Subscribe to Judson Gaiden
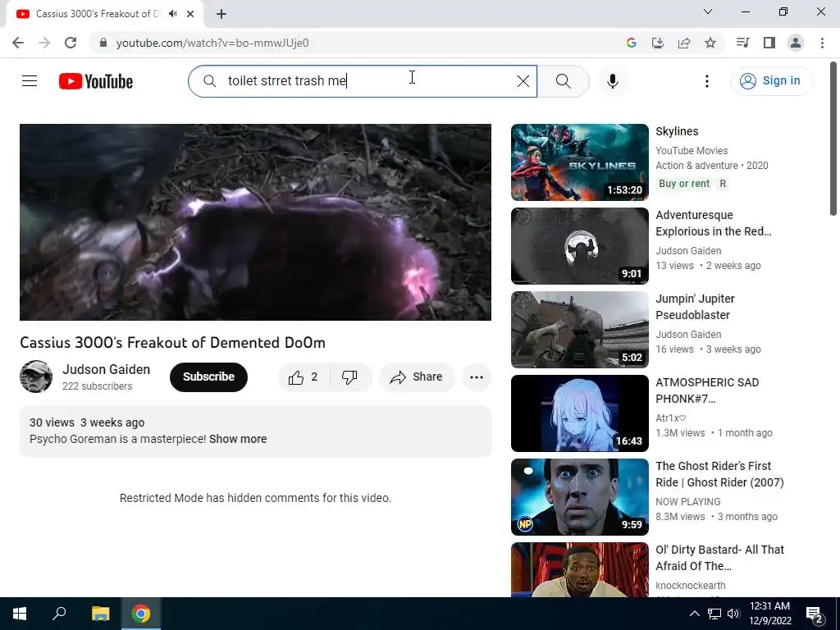Viewport: 840px width, 630px height. [x=208, y=377]
